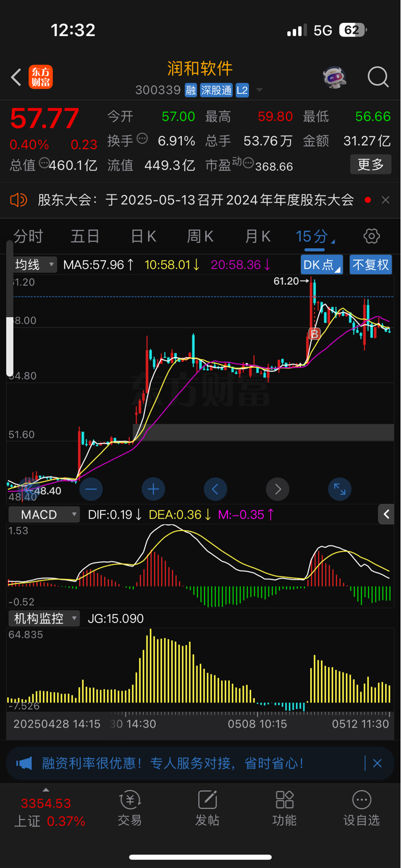Open the search magnifier icon
The height and width of the screenshot is (868, 401).
coord(378,77)
